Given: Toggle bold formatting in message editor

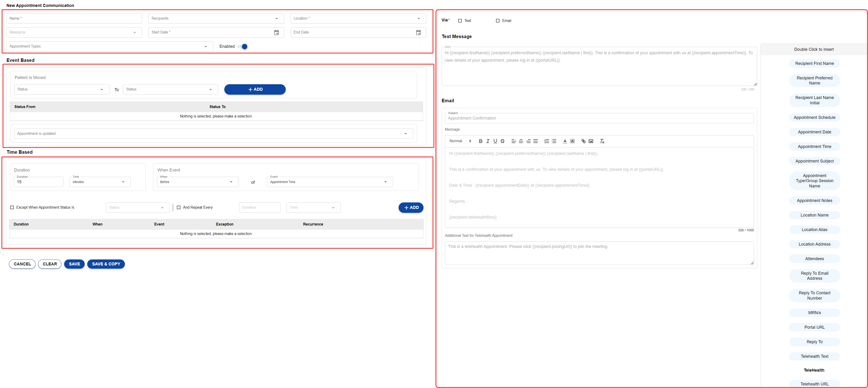Looking at the screenshot, I should [481, 141].
